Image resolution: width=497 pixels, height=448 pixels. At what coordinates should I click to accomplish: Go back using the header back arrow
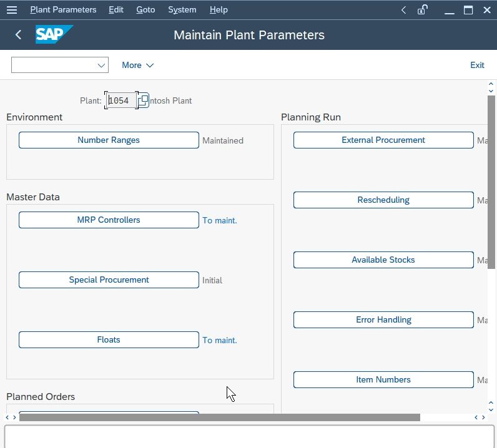pyautogui.click(x=18, y=34)
